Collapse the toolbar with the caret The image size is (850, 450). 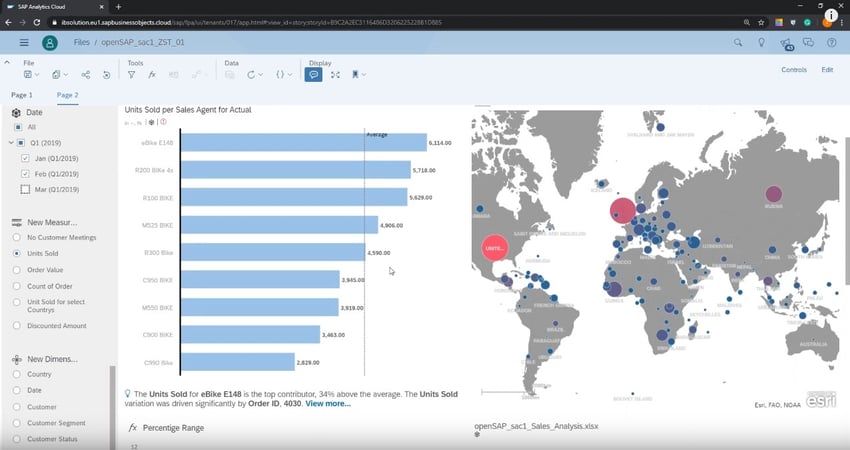tap(7, 62)
